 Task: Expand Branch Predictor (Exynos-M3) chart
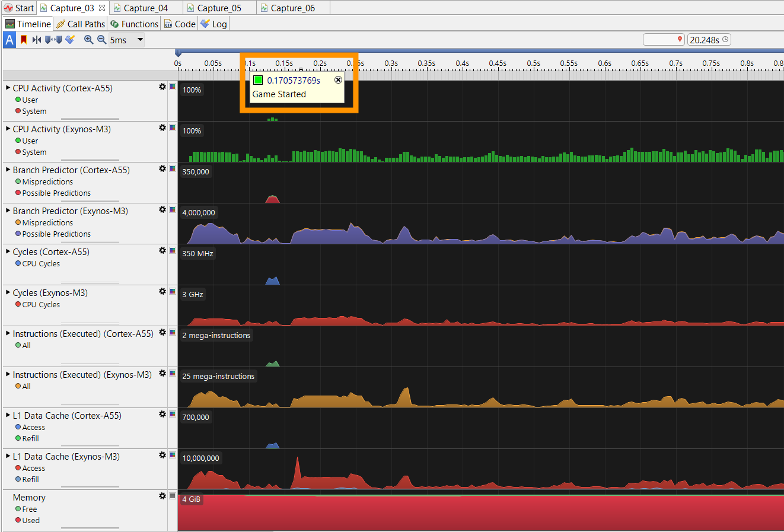[8, 211]
